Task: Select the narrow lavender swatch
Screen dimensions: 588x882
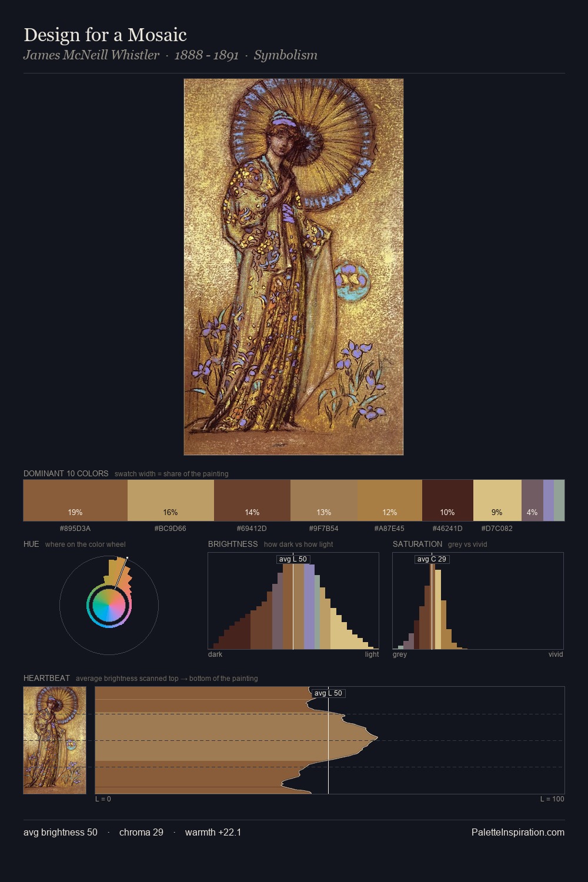Action: 549,500
